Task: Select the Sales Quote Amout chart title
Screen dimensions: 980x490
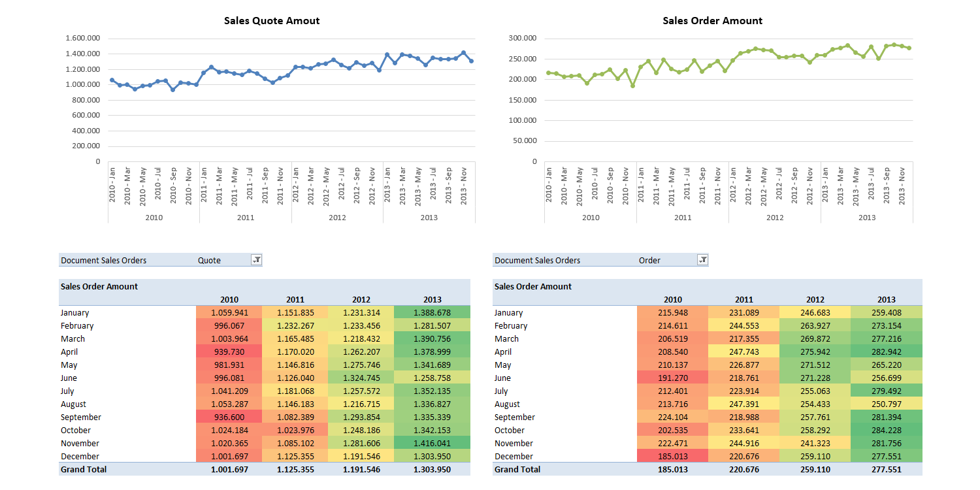Action: point(272,21)
